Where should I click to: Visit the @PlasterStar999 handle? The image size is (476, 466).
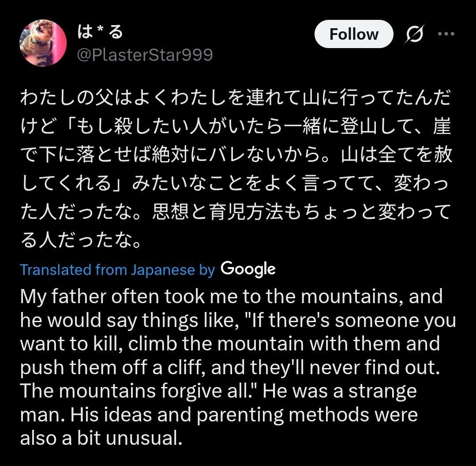145,55
